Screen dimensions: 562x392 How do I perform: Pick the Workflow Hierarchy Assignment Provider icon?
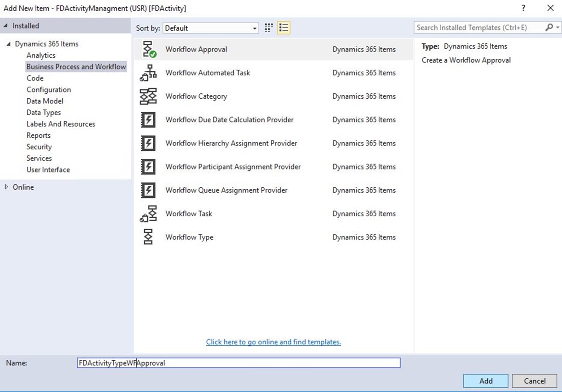[x=148, y=144]
